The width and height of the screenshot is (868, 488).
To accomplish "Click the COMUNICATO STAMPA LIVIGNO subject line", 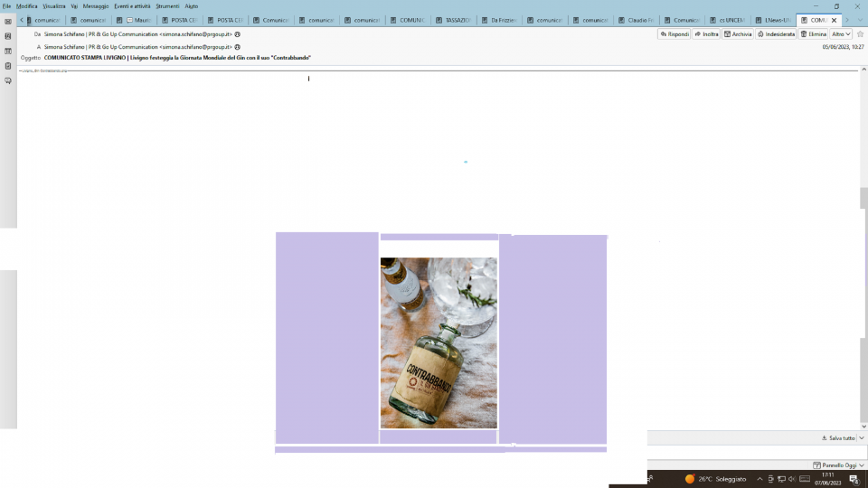I will point(177,58).
